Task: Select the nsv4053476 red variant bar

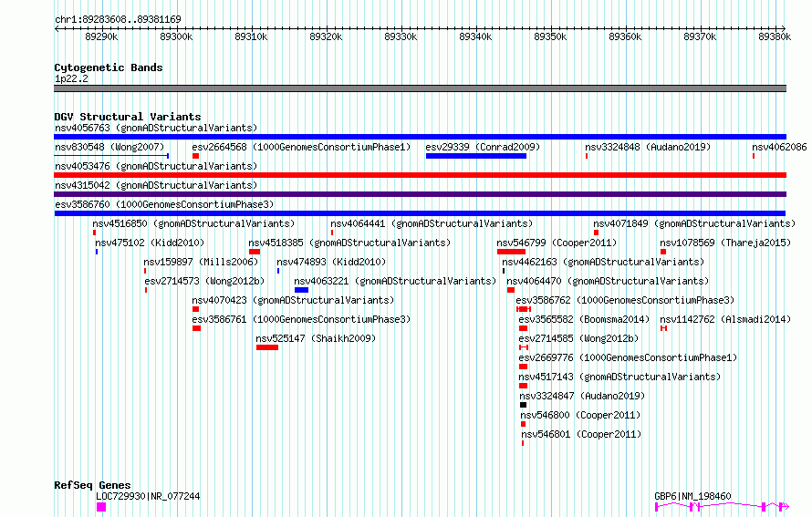Action: [420, 175]
